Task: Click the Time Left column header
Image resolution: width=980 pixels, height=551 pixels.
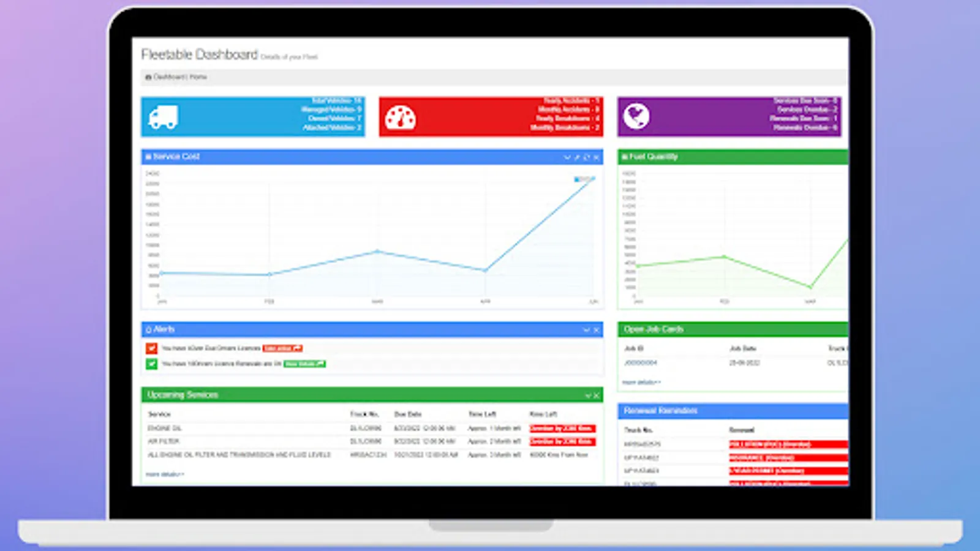Action: [482, 414]
